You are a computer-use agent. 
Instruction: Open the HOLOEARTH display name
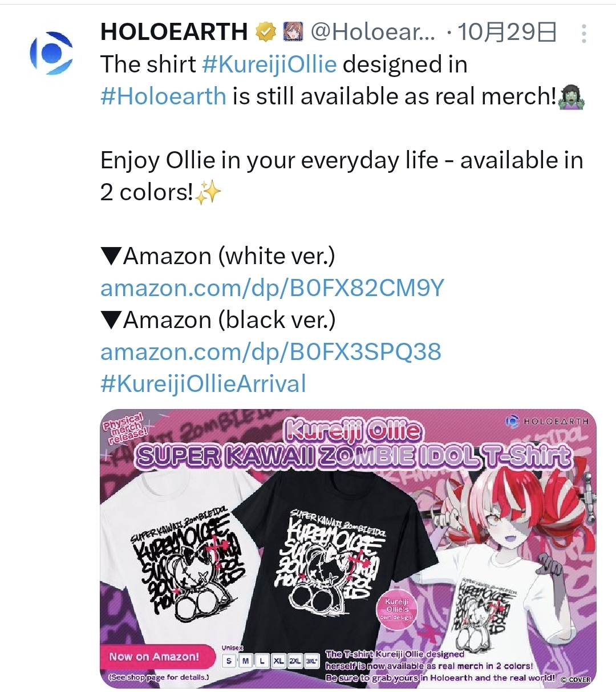tap(174, 33)
